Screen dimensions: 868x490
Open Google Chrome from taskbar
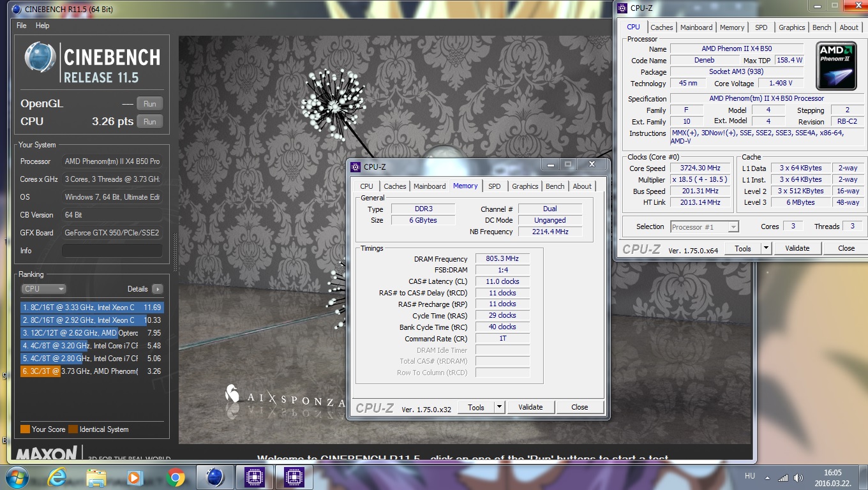[x=175, y=477]
